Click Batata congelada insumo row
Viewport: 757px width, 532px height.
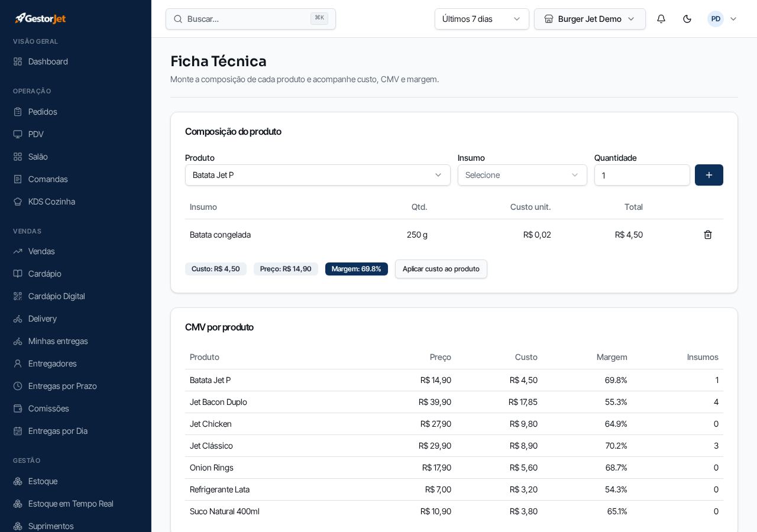coord(454,235)
